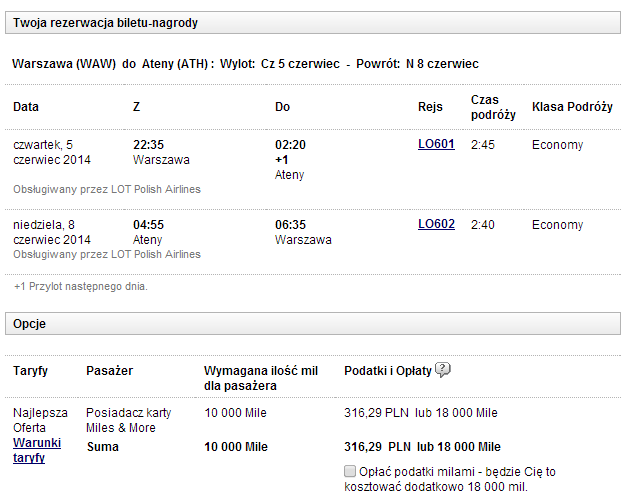Click the +1 Przylot następnego dnia footnote

80,287
